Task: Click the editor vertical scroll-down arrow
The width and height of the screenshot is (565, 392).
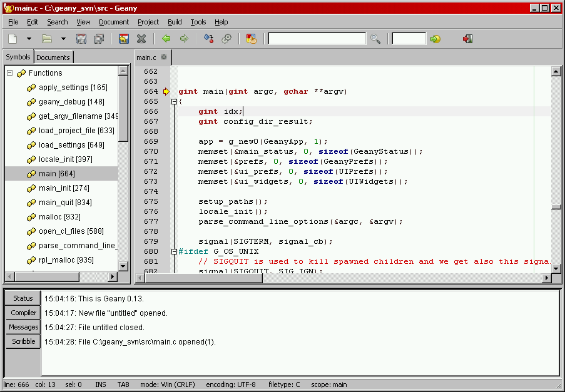Action: pyautogui.click(x=556, y=269)
